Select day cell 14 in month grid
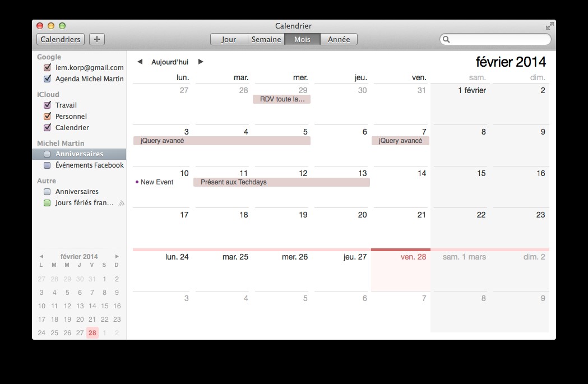The image size is (588, 384). point(400,187)
